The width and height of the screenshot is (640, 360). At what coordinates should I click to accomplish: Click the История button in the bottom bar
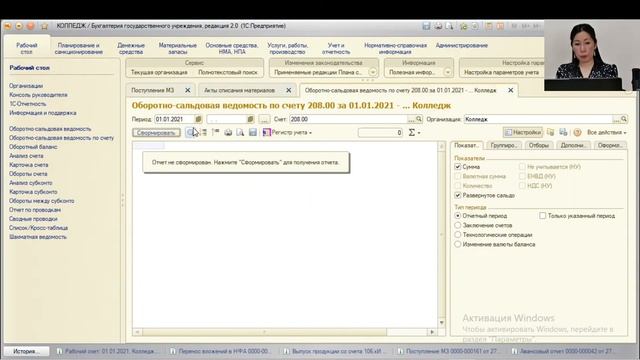click(27, 351)
